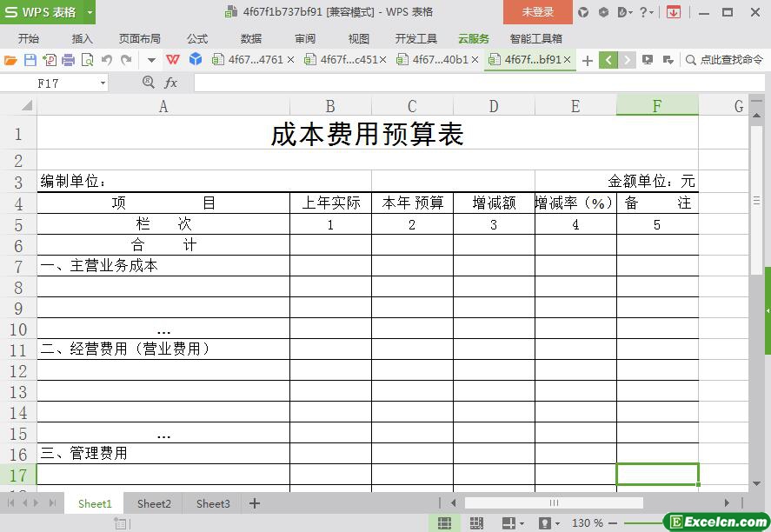This screenshot has width=771, height=532.
Task: Click the Open folder icon
Action: click(x=10, y=60)
